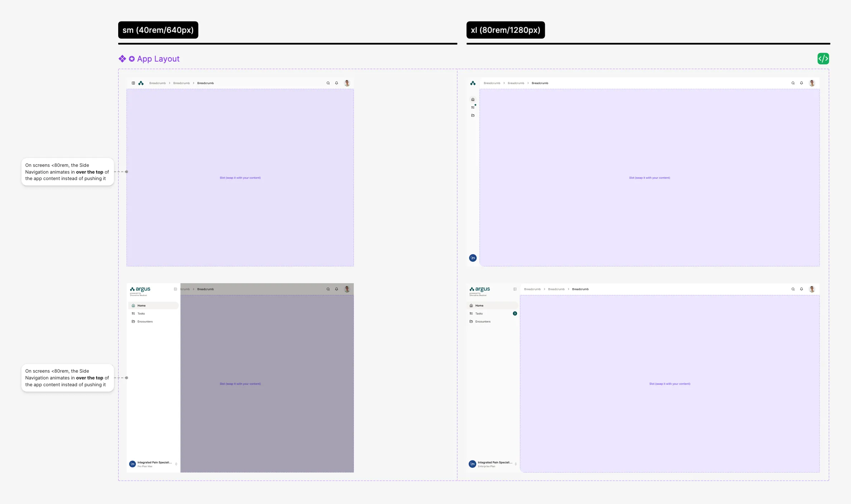This screenshot has width=851, height=504.
Task: Click tasks icon with dot in collapsed rail
Action: coord(473,107)
